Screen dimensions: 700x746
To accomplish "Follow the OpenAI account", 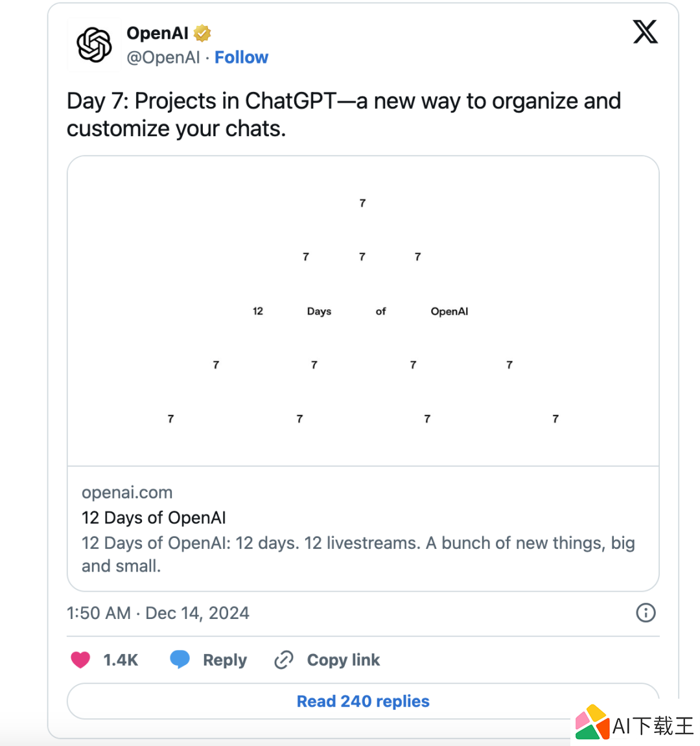I will 241,57.
